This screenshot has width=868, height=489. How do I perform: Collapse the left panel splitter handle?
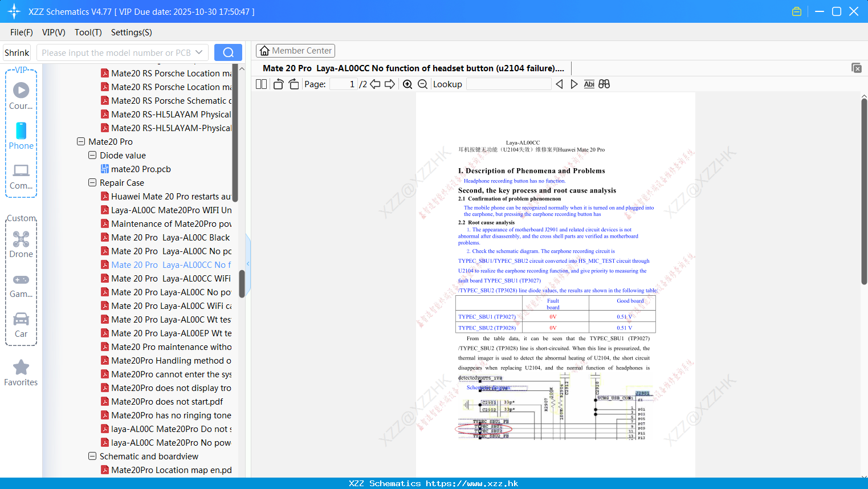click(x=248, y=263)
